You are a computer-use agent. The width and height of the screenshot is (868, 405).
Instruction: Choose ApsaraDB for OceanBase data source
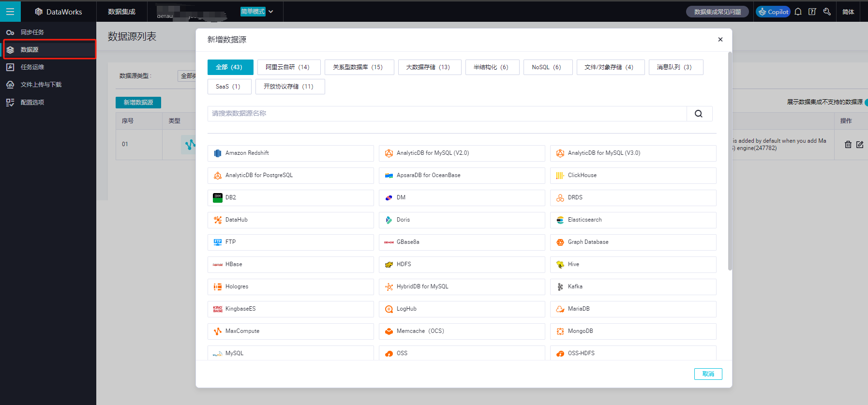462,176
